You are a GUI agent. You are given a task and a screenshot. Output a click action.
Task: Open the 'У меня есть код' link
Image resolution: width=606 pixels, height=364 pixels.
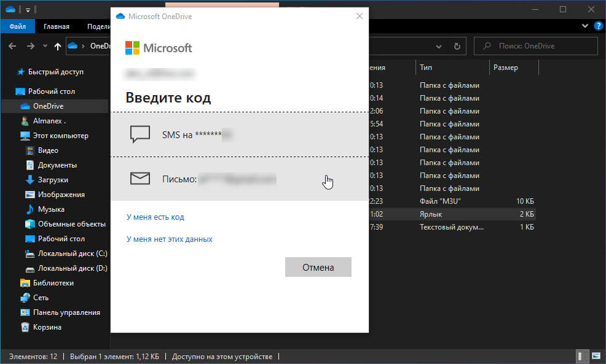coord(155,217)
